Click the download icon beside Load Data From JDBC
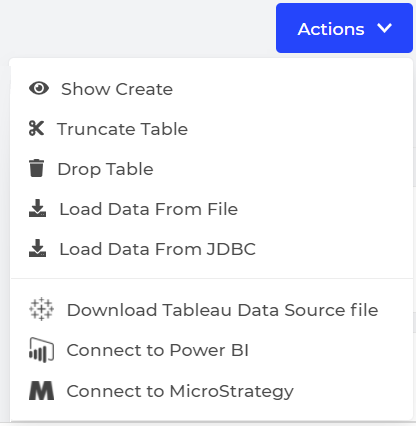This screenshot has height=426, width=416. tap(37, 248)
